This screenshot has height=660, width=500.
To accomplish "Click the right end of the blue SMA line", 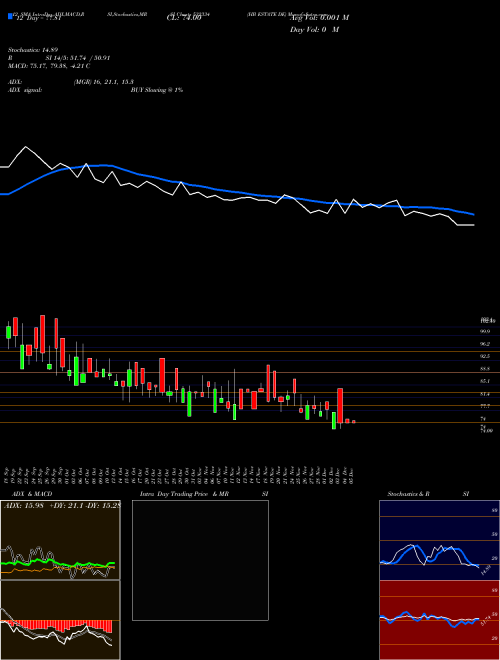I will tap(474, 215).
